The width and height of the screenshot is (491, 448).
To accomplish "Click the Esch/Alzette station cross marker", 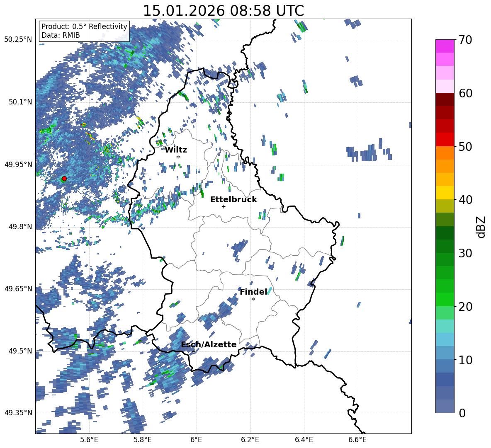I will point(194,351).
